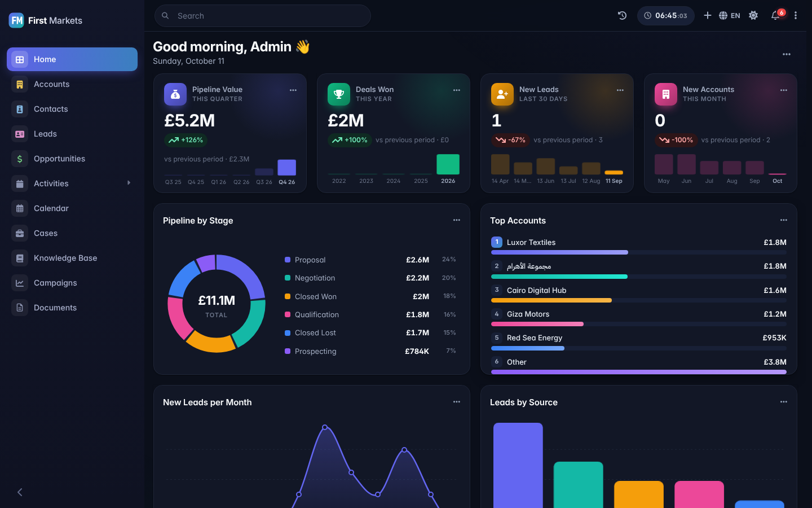Click the New Leads person-add icon
Screen dimensions: 812x508
502,94
